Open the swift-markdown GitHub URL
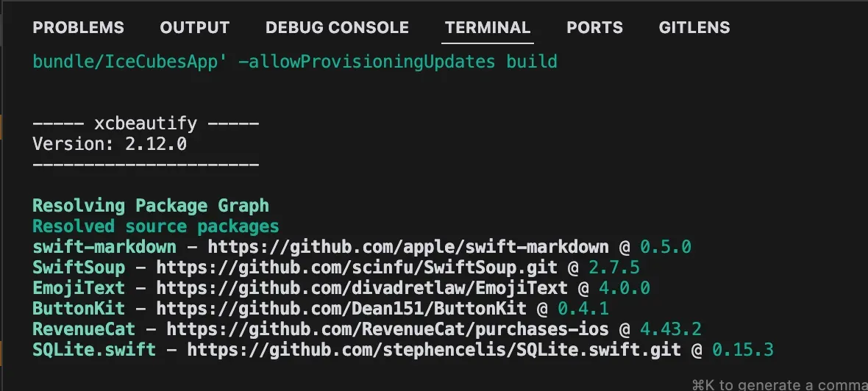 [x=408, y=247]
